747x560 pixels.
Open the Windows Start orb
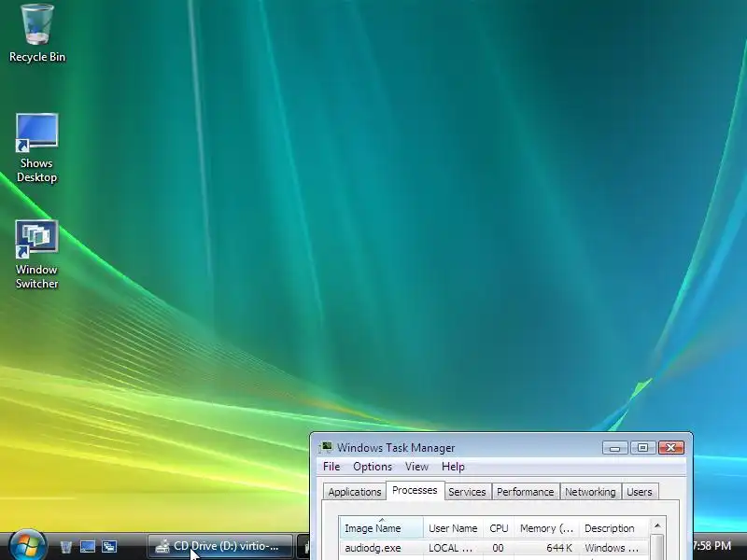pyautogui.click(x=28, y=546)
